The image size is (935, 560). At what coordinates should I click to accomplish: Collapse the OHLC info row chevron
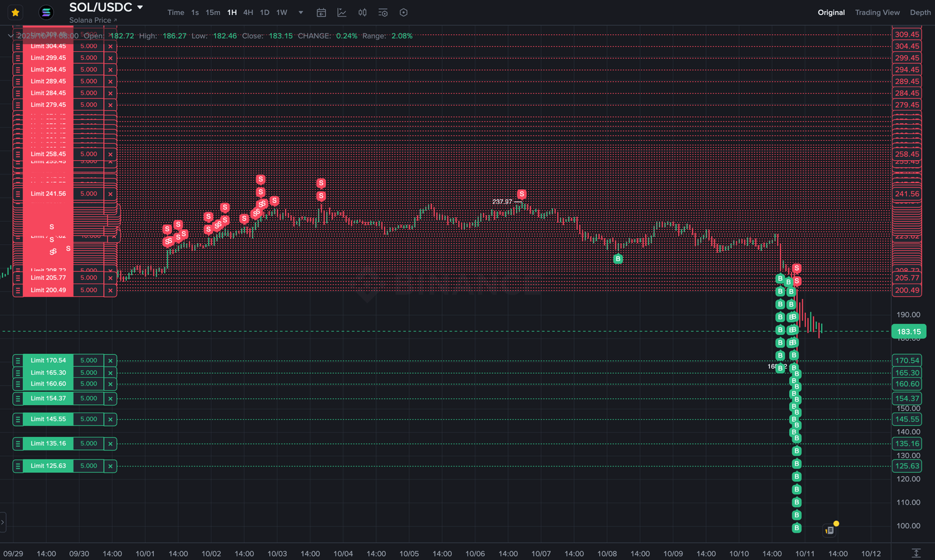tap(10, 36)
